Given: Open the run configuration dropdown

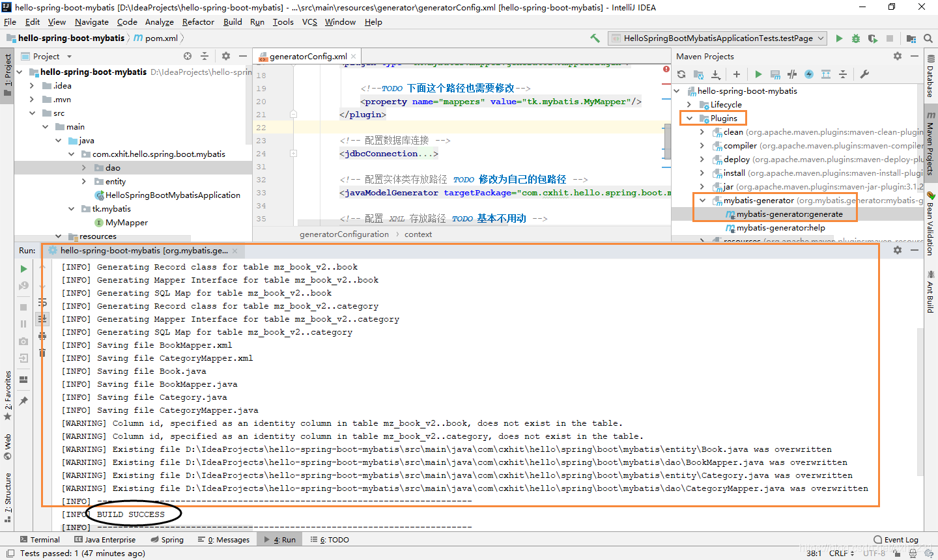Looking at the screenshot, I should [718, 38].
